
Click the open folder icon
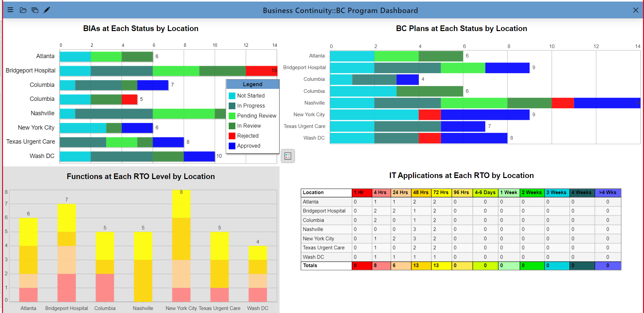23,10
